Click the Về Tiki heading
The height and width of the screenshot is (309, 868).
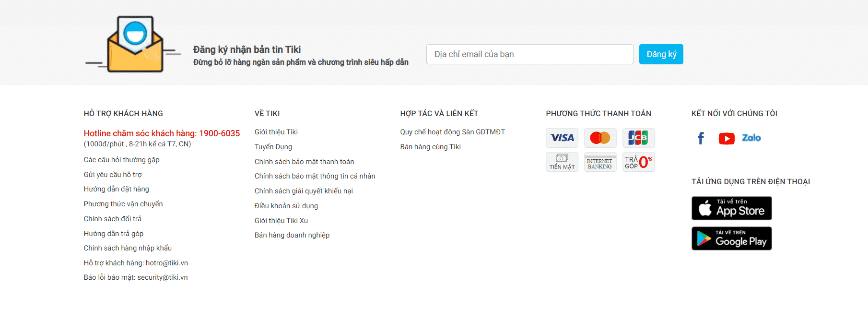click(267, 114)
